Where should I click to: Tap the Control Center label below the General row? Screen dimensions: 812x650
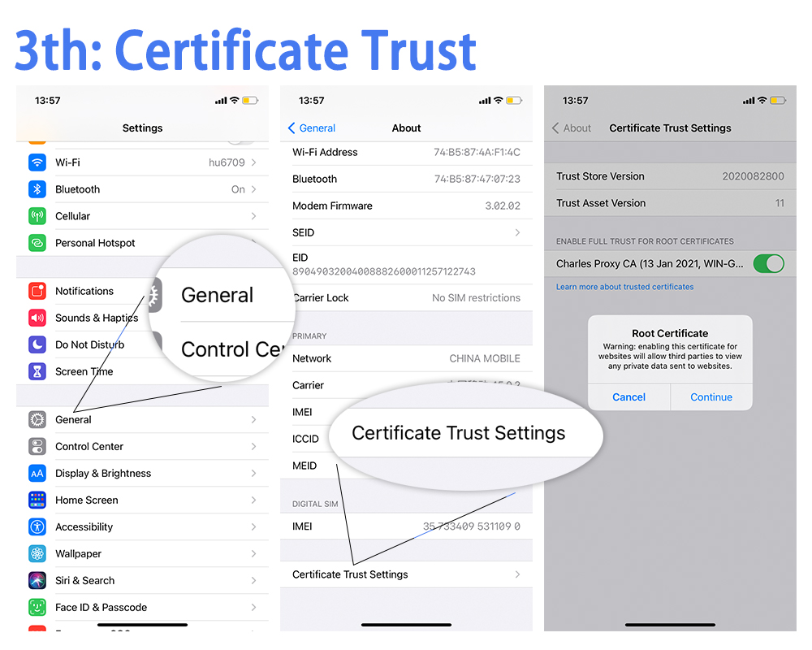coord(89,446)
